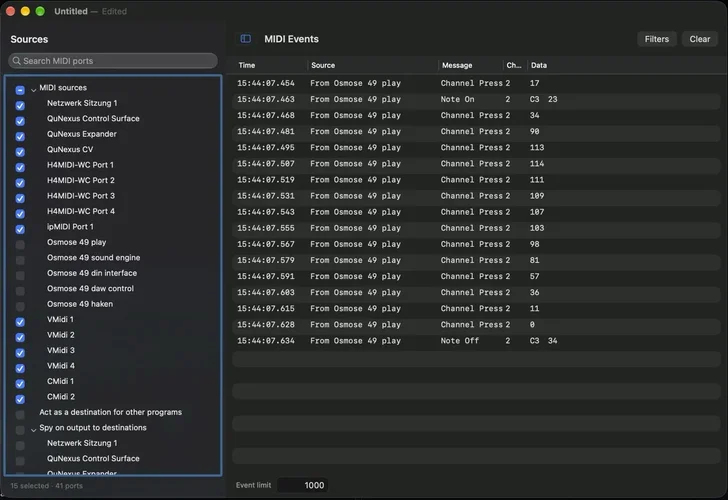Click the search magnifier icon
The image size is (728, 500).
point(17,61)
